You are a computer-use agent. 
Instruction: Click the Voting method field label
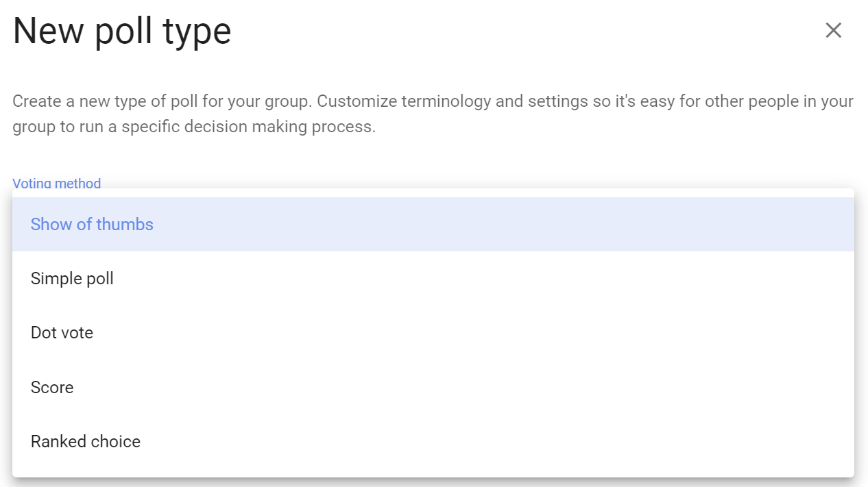pos(57,183)
